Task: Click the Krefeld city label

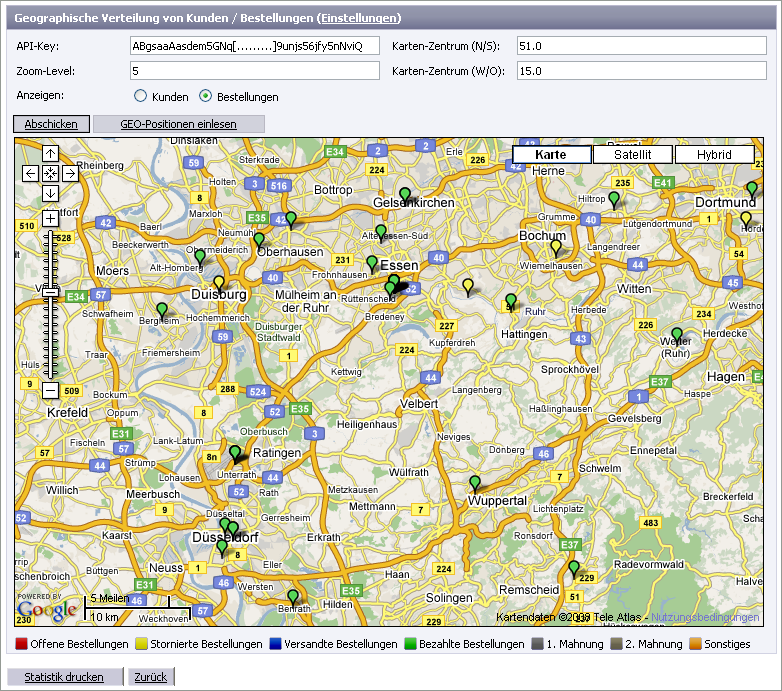Action: (x=67, y=413)
